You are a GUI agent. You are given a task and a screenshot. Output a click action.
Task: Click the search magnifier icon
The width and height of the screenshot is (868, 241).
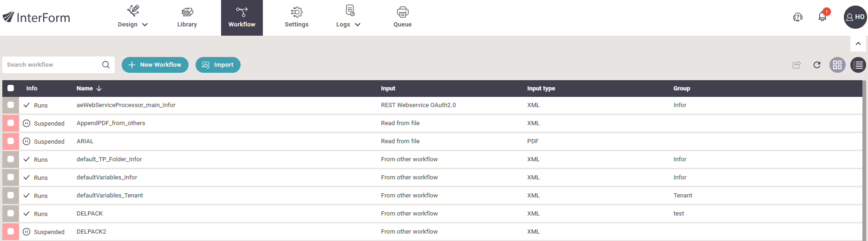106,65
